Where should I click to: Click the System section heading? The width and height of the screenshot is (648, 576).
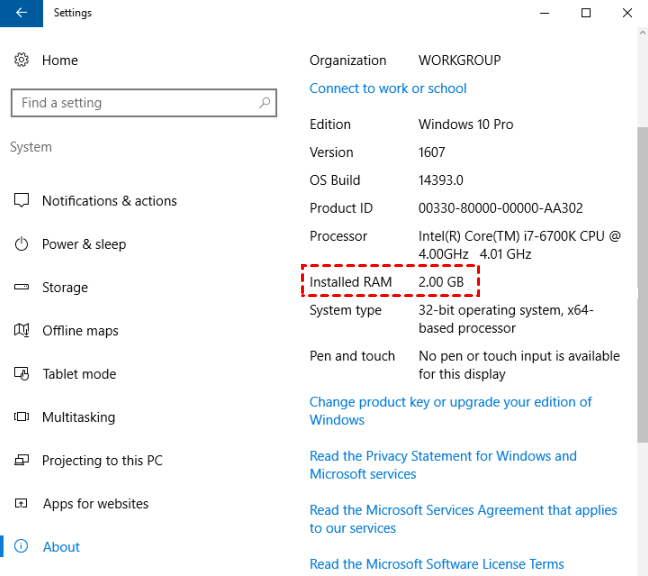click(31, 147)
